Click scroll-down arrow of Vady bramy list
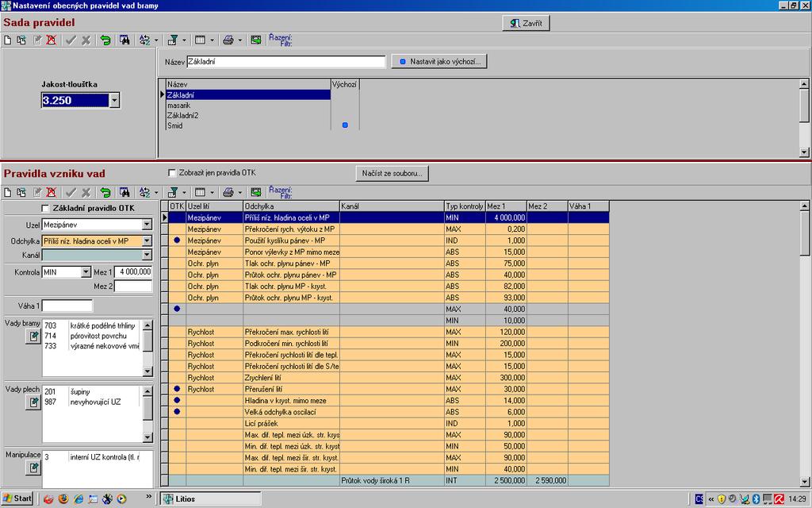Screen dimensions: 812x508 pyautogui.click(x=147, y=371)
